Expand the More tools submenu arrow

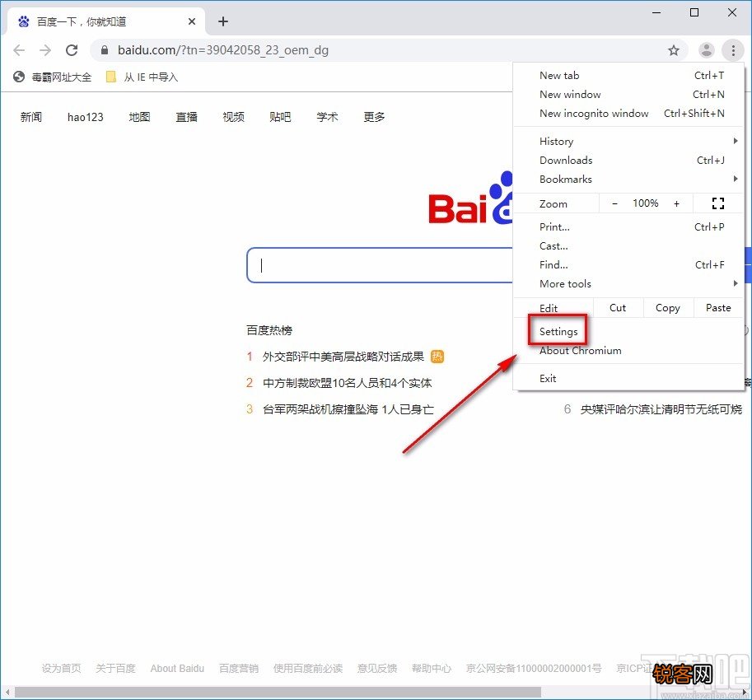click(x=736, y=283)
